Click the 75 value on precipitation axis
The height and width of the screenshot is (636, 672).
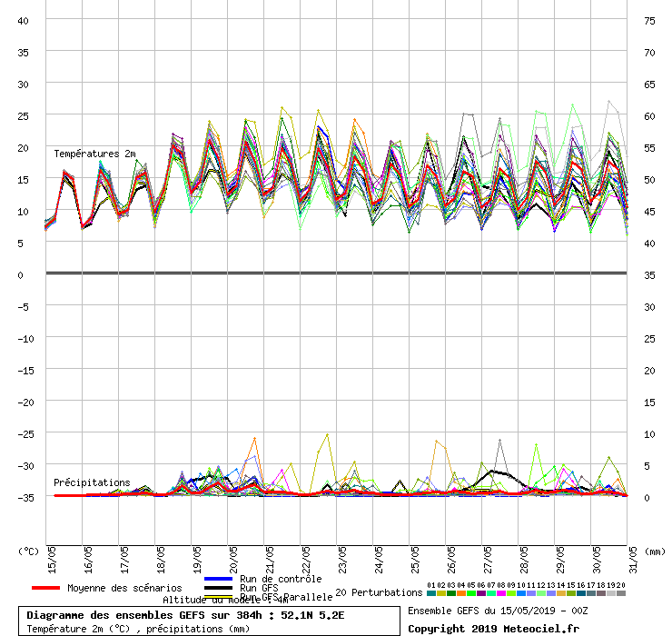(649, 21)
